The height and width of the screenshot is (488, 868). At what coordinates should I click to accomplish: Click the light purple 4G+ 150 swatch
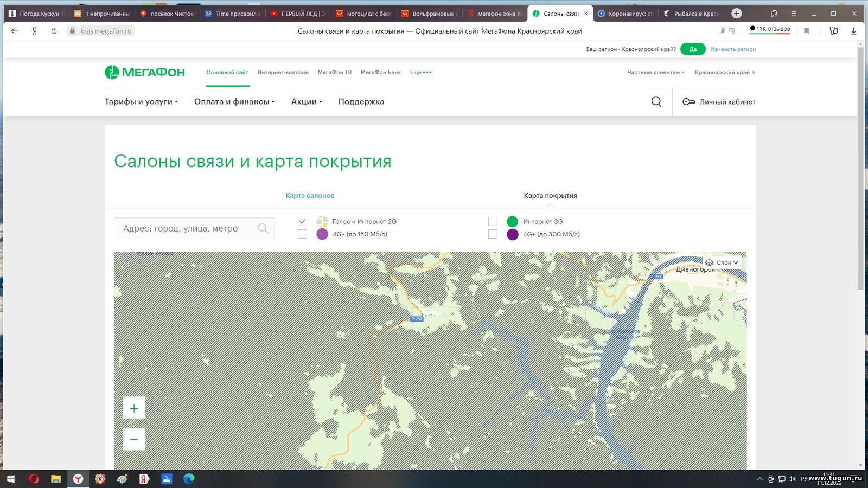pyautogui.click(x=322, y=234)
